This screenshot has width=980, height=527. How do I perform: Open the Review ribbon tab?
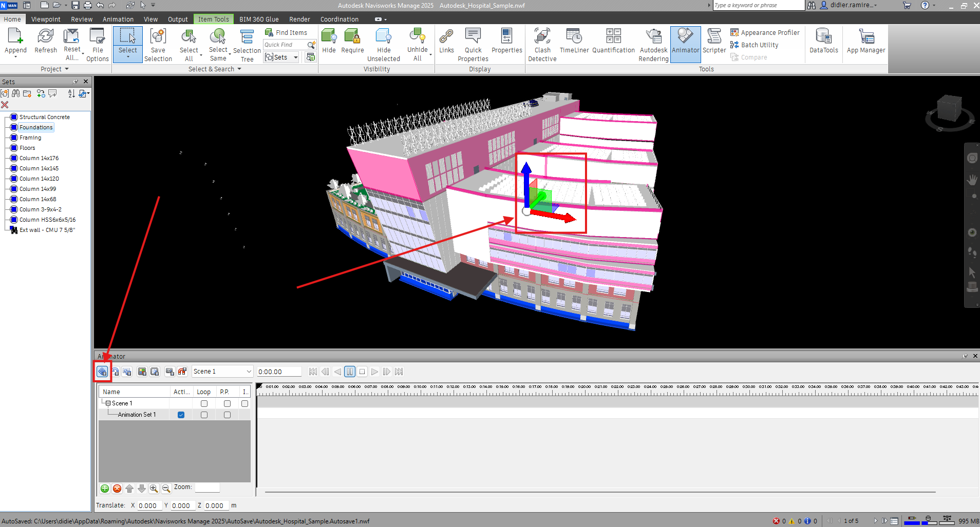[x=82, y=19]
